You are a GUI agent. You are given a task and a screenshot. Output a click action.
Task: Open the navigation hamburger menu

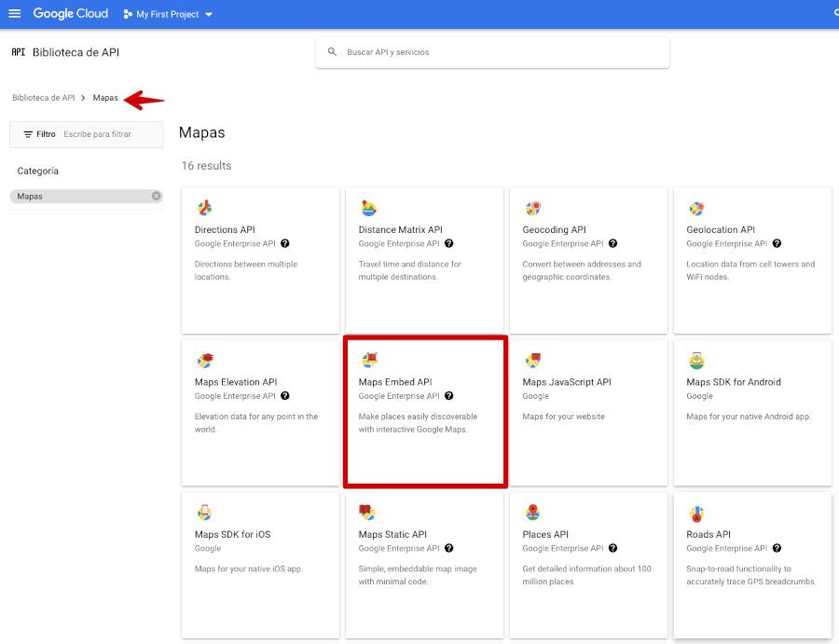[x=14, y=13]
